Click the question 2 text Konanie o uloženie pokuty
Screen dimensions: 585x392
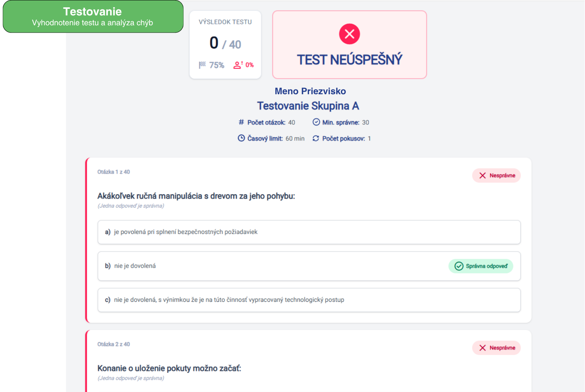click(169, 368)
